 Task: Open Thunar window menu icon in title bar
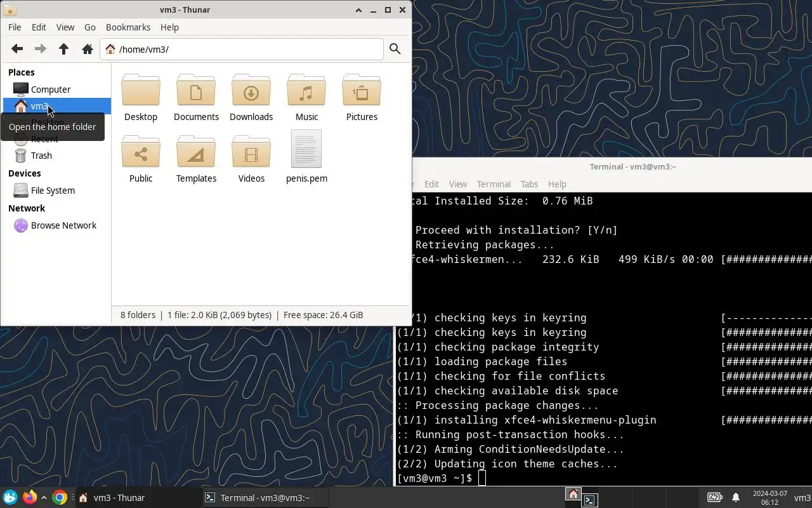[10, 10]
